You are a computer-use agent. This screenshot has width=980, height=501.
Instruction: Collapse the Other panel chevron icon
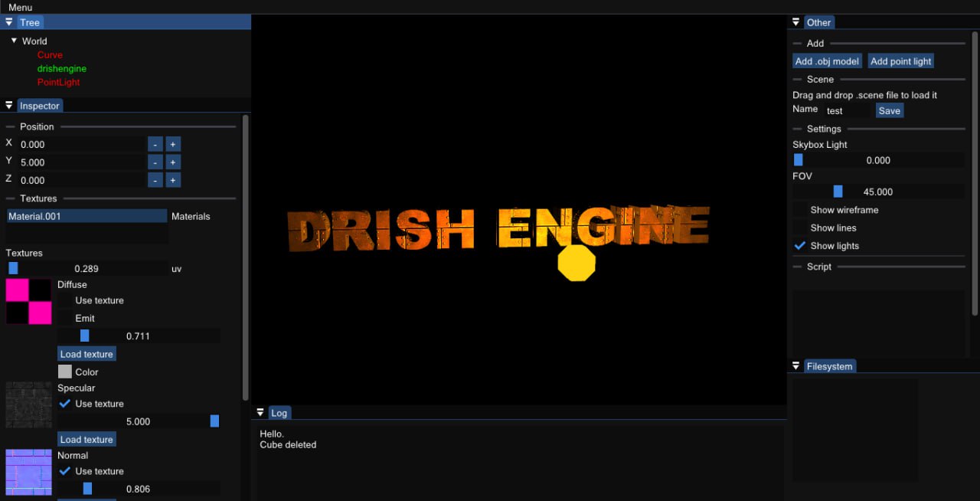coord(795,22)
